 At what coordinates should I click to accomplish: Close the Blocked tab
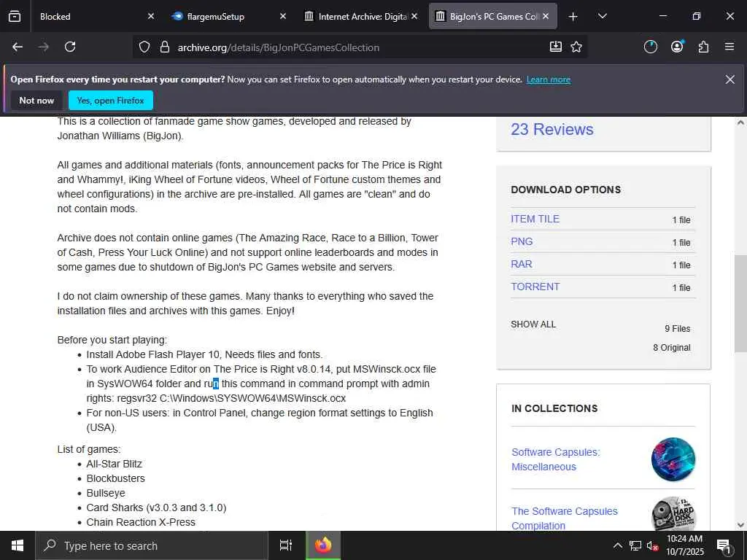coord(150,16)
